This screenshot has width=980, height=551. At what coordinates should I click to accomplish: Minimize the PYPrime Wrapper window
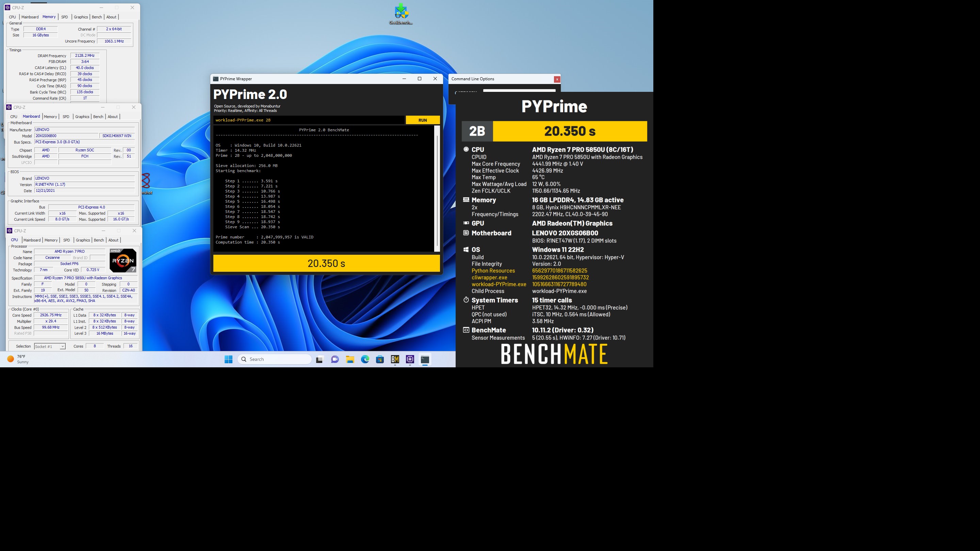(x=404, y=79)
